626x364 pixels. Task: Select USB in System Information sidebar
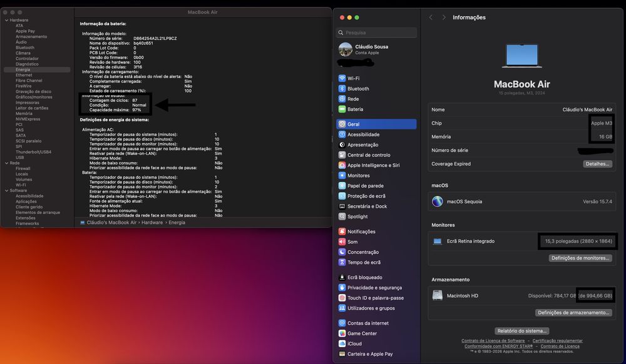pos(19,158)
